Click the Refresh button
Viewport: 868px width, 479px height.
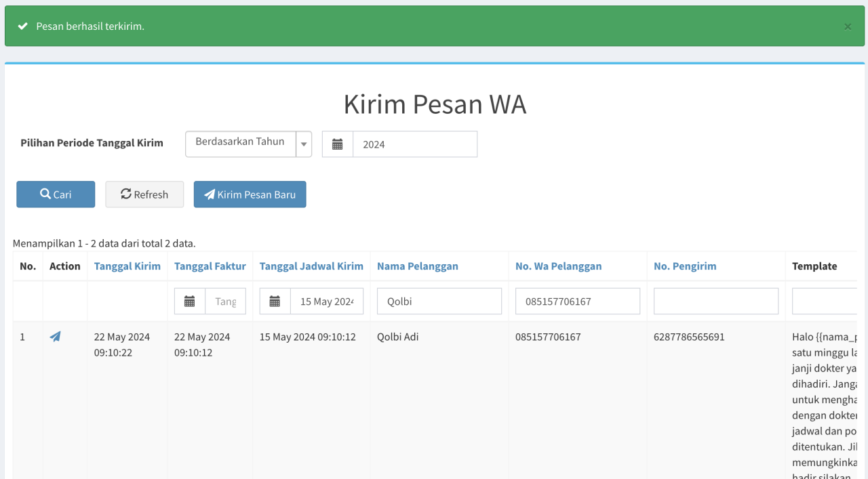coord(144,194)
